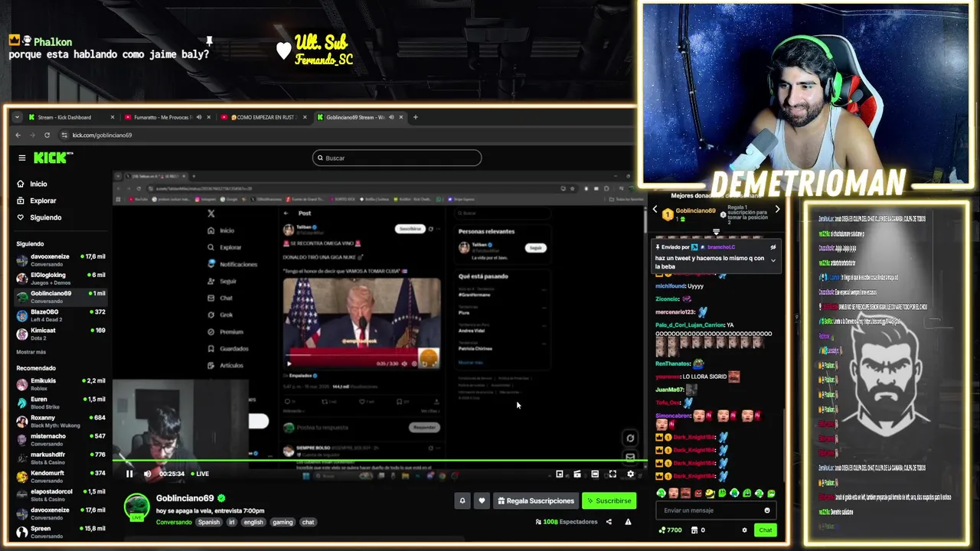Open a new browser tab
The height and width of the screenshot is (551, 980).
[x=415, y=117]
